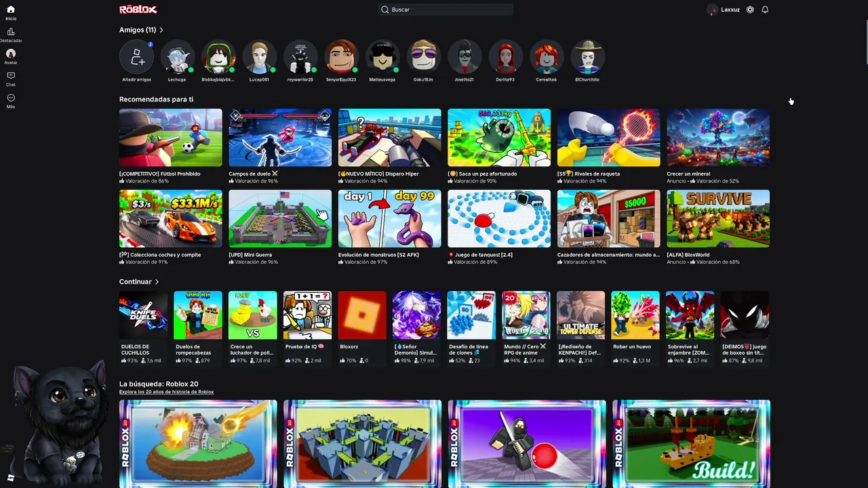The width and height of the screenshot is (868, 488).
Task: Click the Roblox logo
Action: pos(138,9)
